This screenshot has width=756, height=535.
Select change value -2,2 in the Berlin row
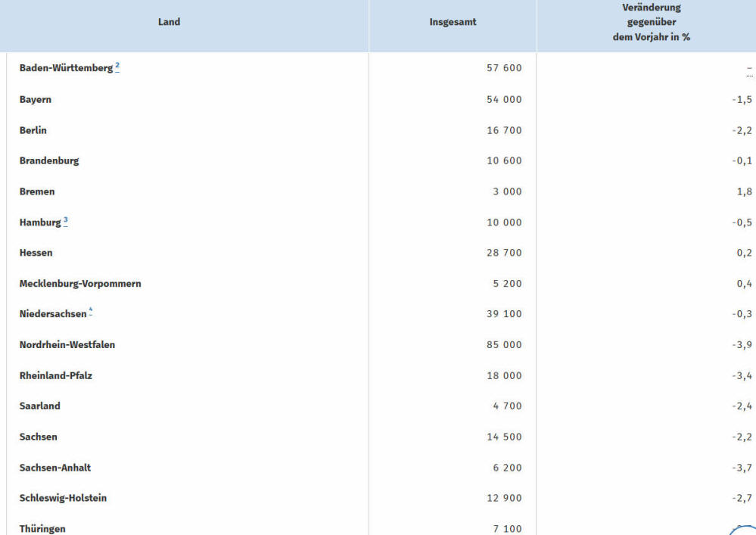[x=742, y=130]
